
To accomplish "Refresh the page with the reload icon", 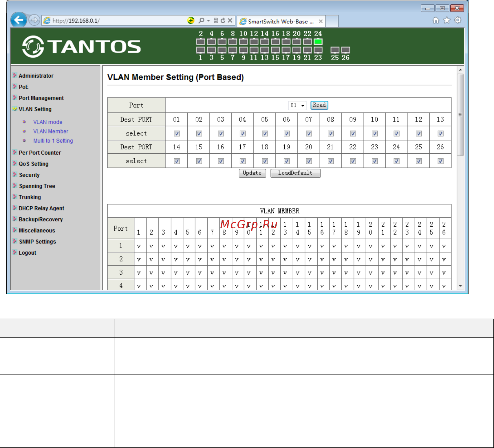I will (x=223, y=21).
